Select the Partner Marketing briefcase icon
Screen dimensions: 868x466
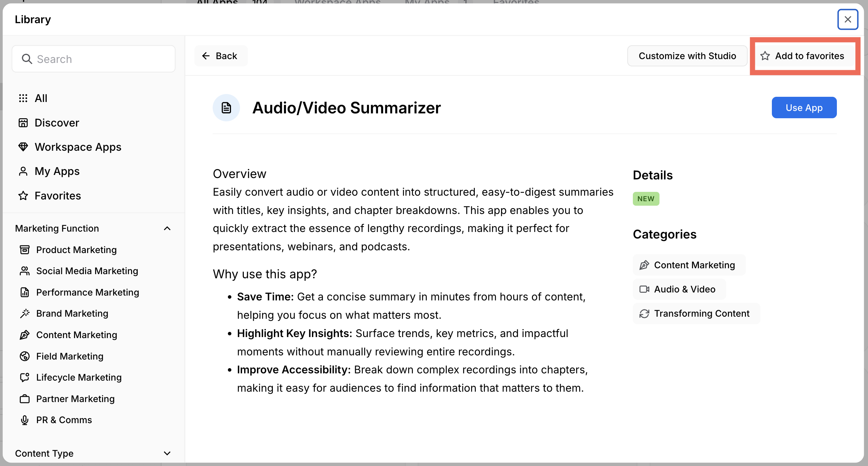coord(25,399)
